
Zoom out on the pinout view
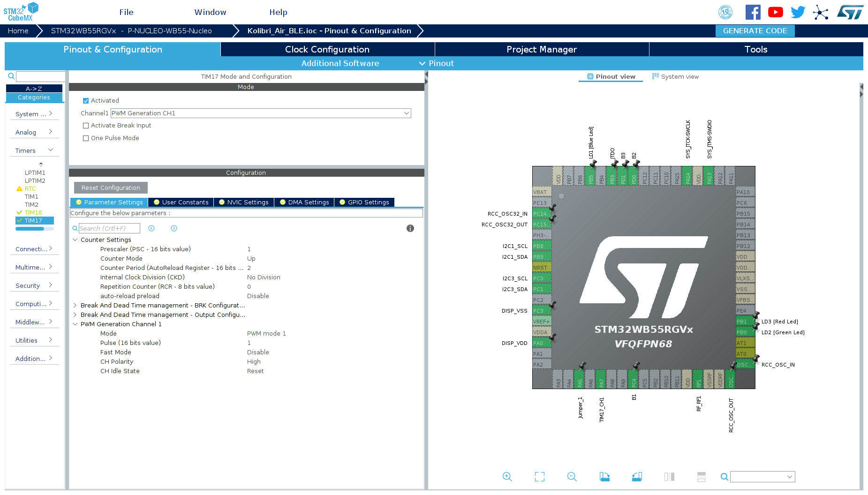572,476
